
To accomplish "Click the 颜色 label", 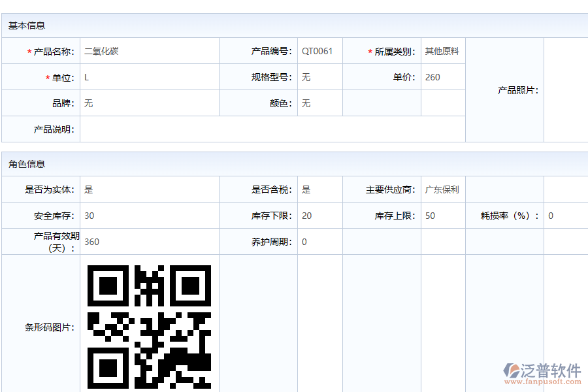I will (281, 103).
